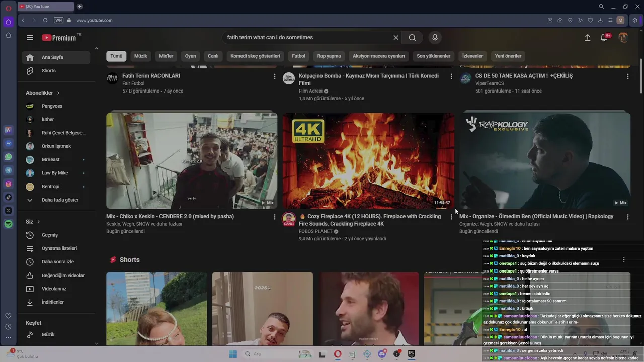Open Spotify in Opera sidebar
The width and height of the screenshot is (644, 362).
tap(8, 224)
